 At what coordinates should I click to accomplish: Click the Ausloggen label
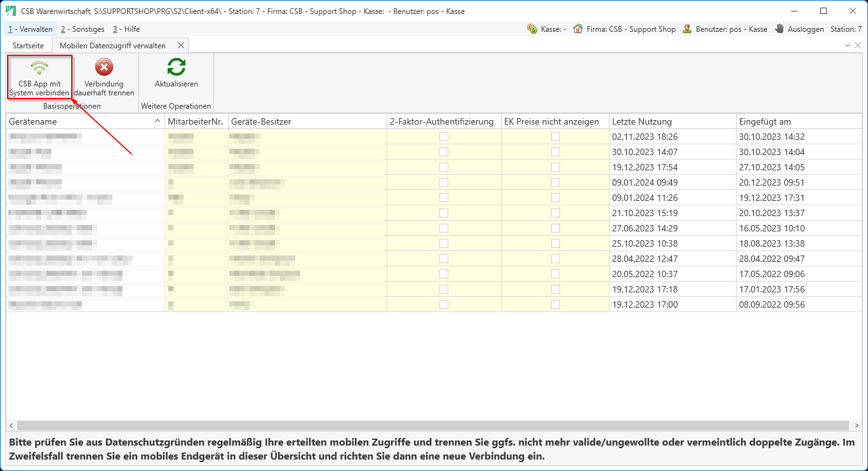[x=806, y=29]
